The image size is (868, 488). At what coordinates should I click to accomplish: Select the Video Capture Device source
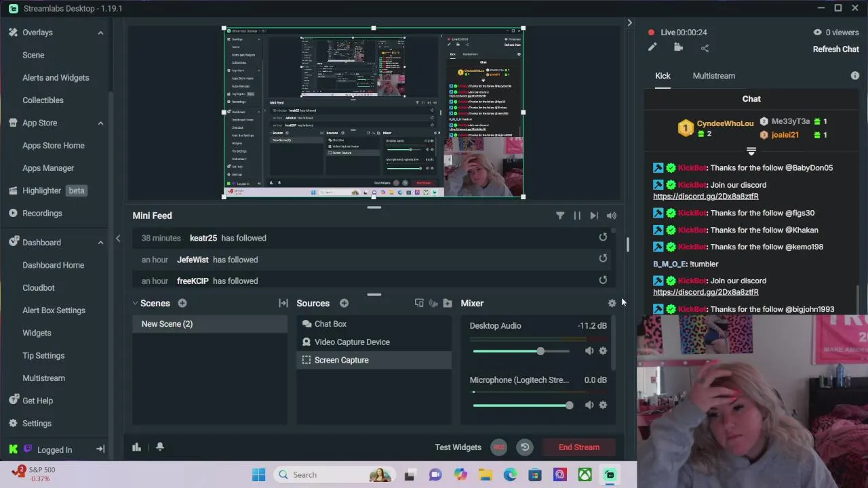coord(374,342)
